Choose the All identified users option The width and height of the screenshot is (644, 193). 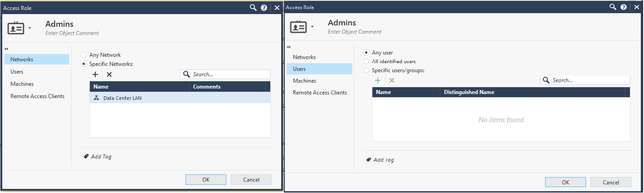(366, 61)
